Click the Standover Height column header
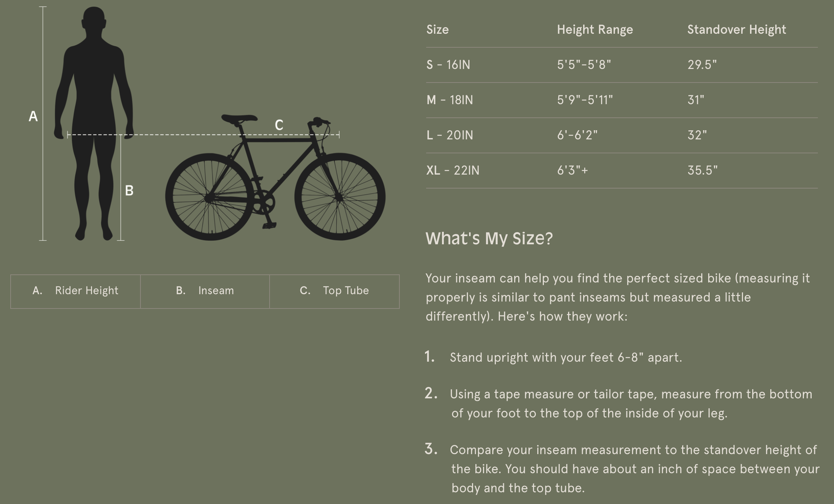This screenshot has width=834, height=504. [x=736, y=30]
